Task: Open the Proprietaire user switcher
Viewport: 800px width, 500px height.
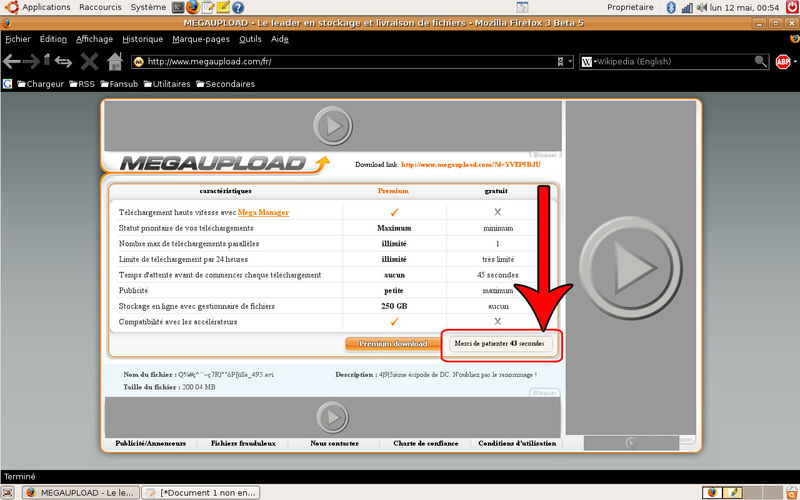Action: pos(630,7)
